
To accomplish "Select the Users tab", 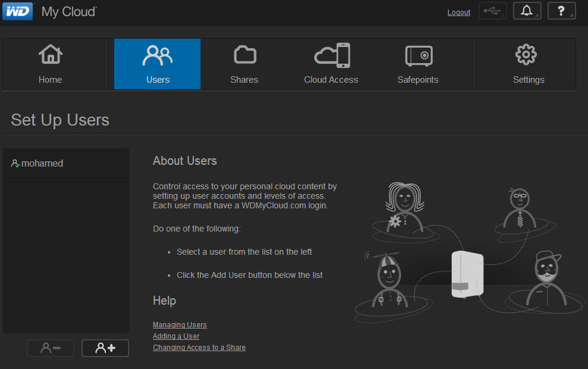I will pyautogui.click(x=158, y=64).
